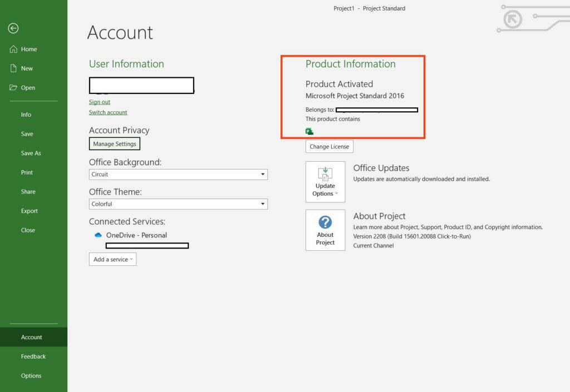Open the Office Background dropdown
Image resolution: width=570 pixels, height=392 pixels.
(263, 175)
